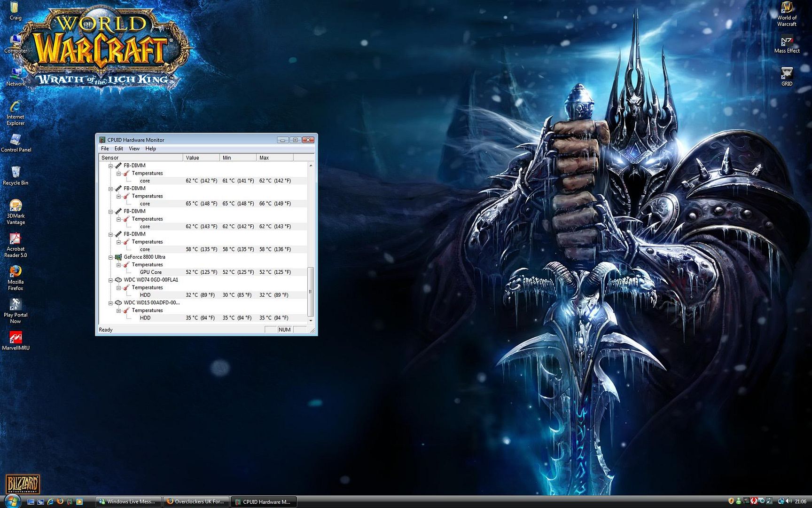Image resolution: width=812 pixels, height=508 pixels.
Task: Open the Network desktop icon
Action: click(x=16, y=77)
